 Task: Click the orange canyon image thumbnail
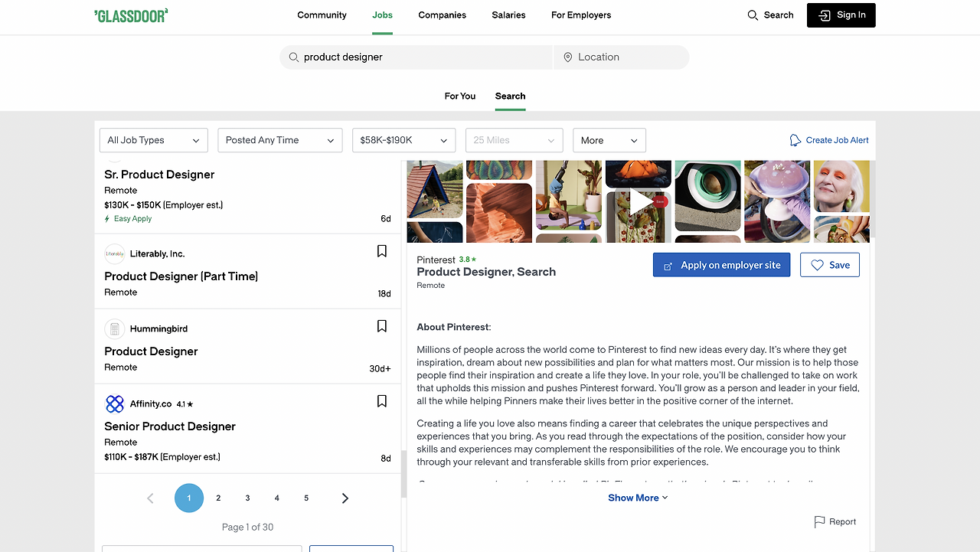click(499, 213)
